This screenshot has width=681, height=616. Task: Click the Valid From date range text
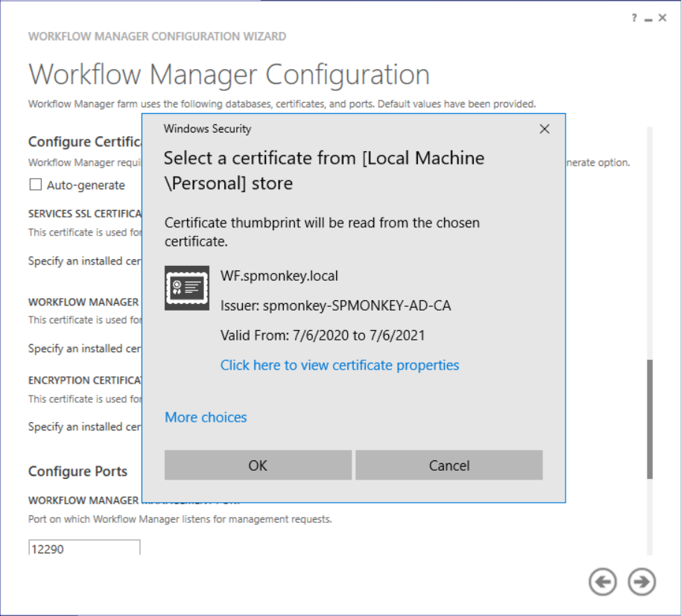[323, 335]
